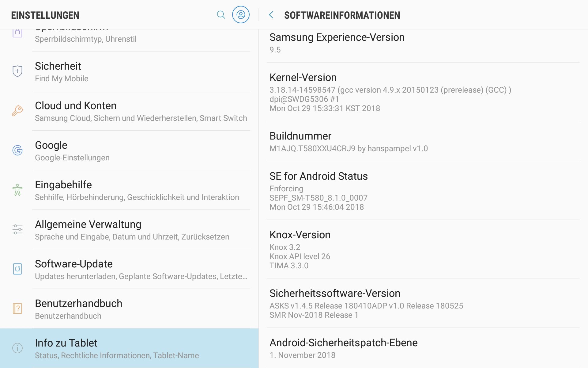Open the Software-Update menu entry
588x368 pixels.
[129, 269]
